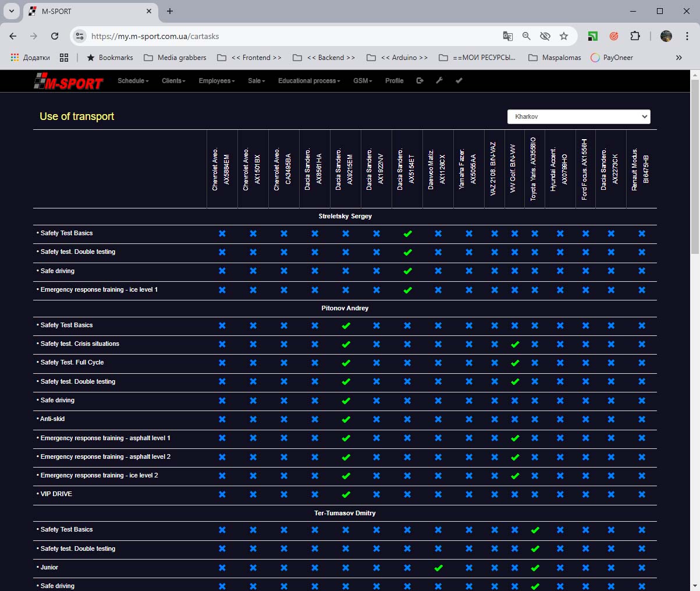Open the Kharkov city dropdown

point(578,116)
